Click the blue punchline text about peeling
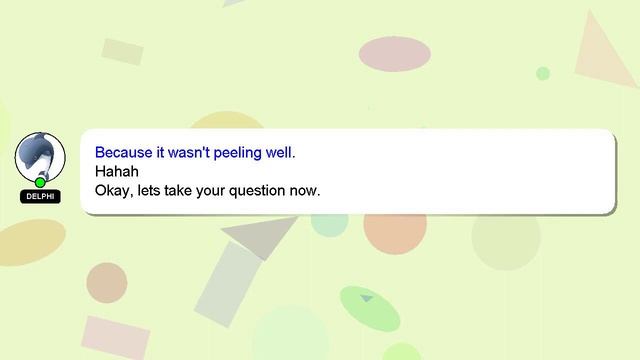This screenshot has width=640, height=360. point(195,152)
